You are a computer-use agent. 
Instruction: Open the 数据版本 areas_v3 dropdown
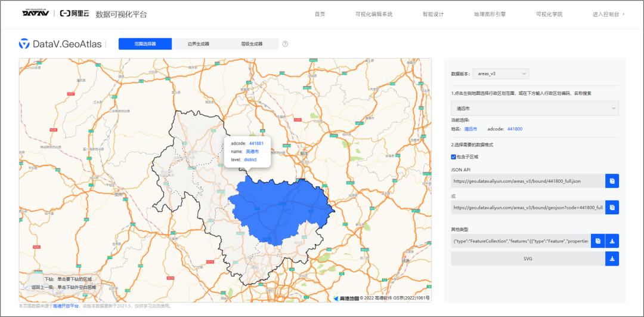coord(501,73)
